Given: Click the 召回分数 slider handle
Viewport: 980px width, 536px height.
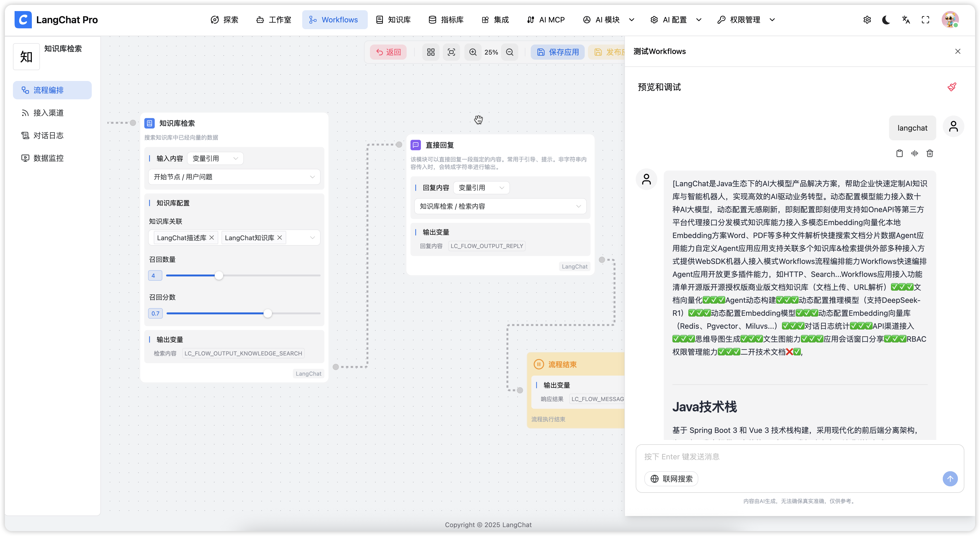Looking at the screenshot, I should pos(268,313).
